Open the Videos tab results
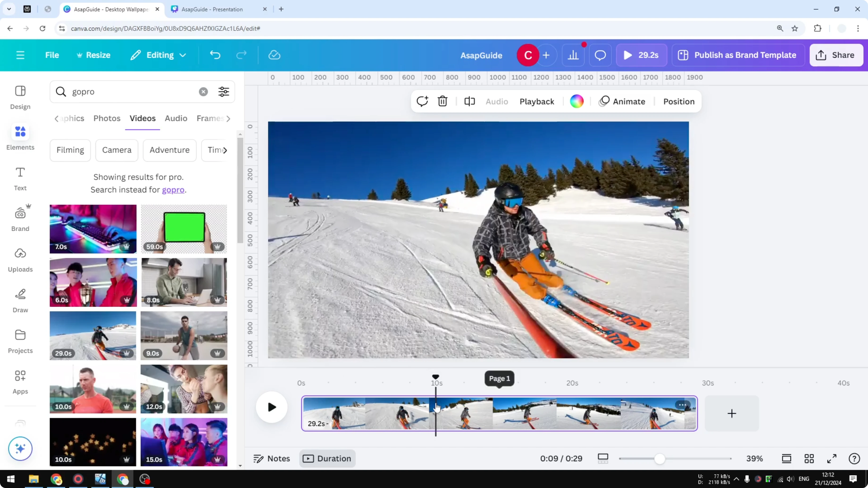The height and width of the screenshot is (488, 868). coord(142,118)
